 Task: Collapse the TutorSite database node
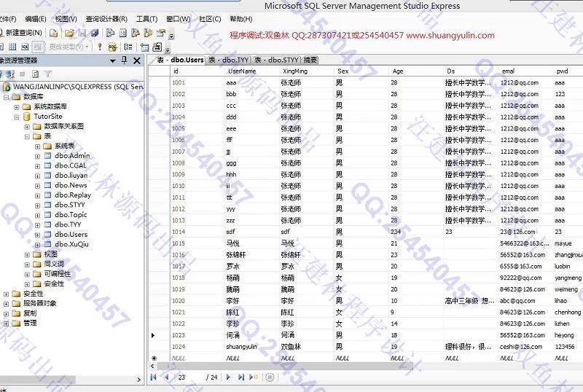coord(16,117)
